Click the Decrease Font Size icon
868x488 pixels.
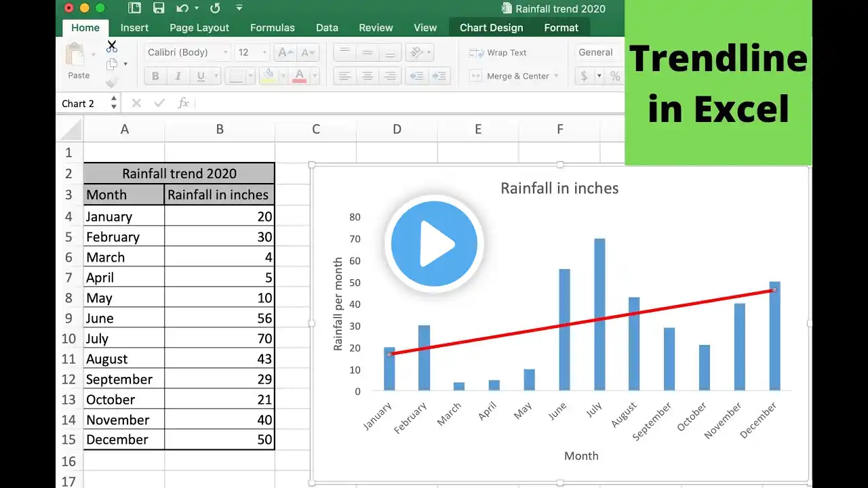pos(308,52)
